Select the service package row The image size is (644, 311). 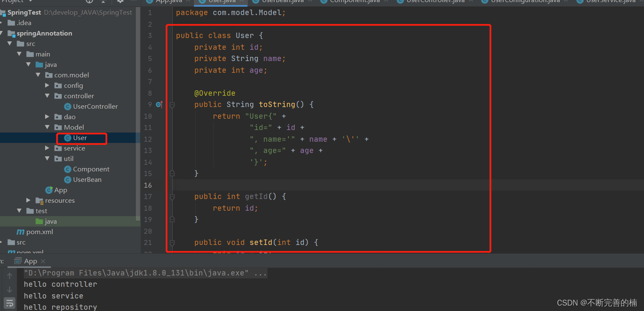pos(70,148)
